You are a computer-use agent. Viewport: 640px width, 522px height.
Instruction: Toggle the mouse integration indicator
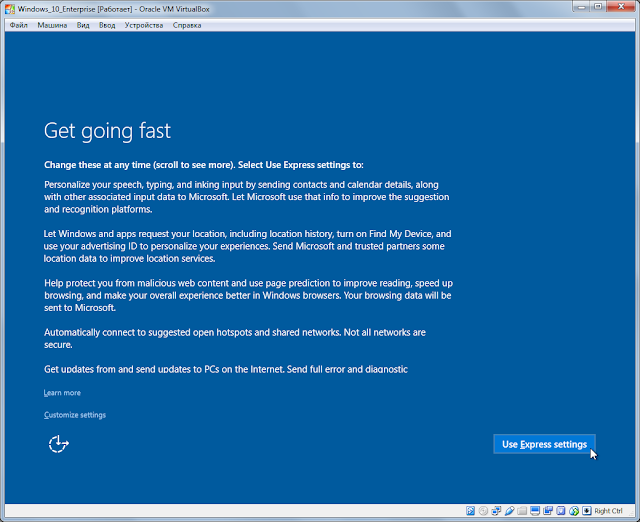pyautogui.click(x=574, y=511)
